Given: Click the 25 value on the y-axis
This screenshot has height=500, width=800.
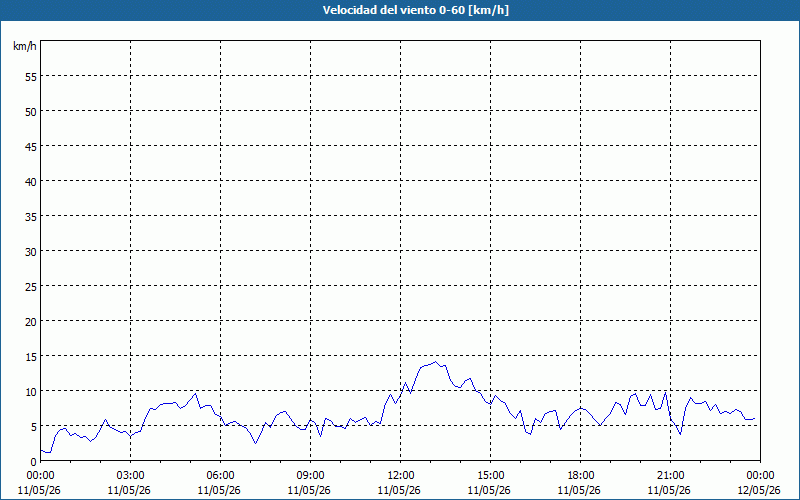Looking at the screenshot, I should click(x=31, y=286).
